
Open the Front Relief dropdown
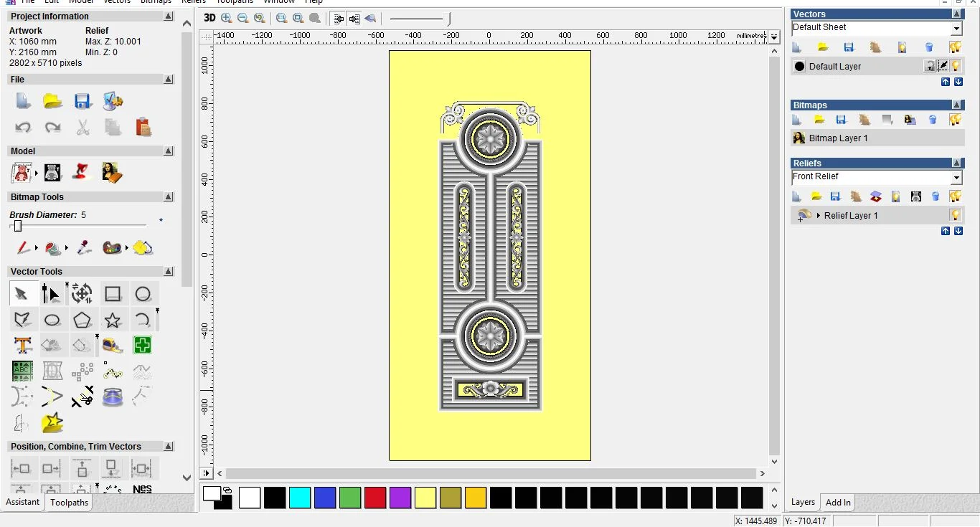(956, 177)
